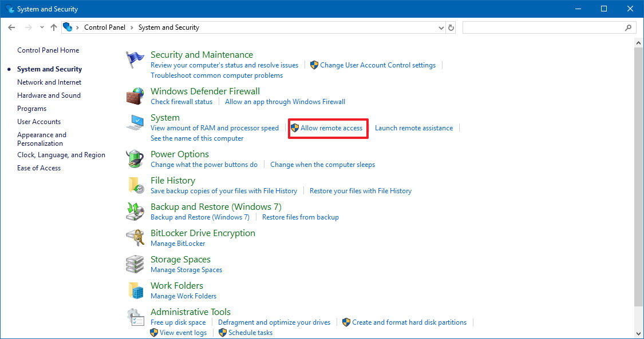Viewport: 644px width, 339px height.
Task: Open Change what the power buttons do
Action: point(204,165)
